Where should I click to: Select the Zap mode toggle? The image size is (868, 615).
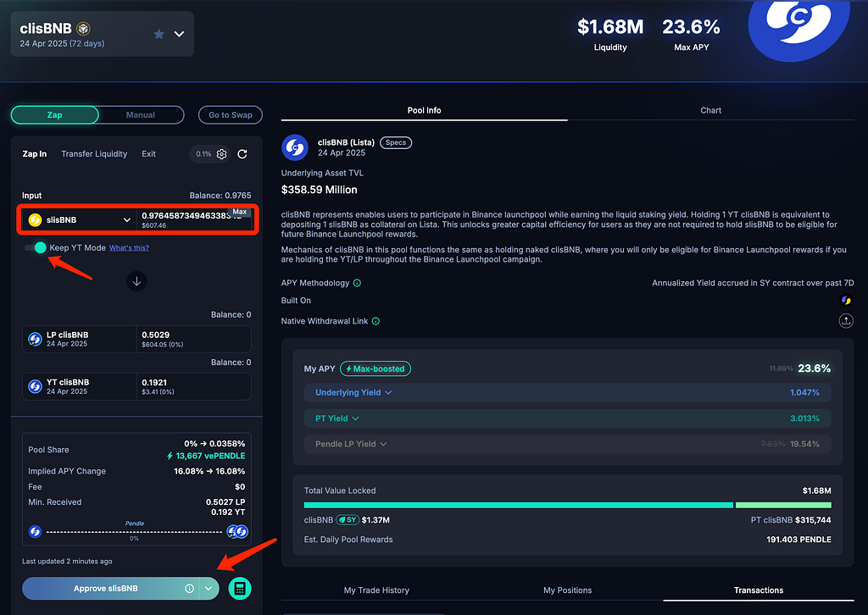point(55,115)
